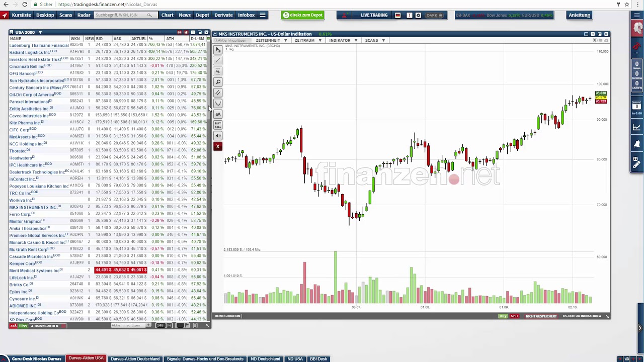This screenshot has width=644, height=362.
Task: Sort watchlist by NAME column header
Action: click(x=15, y=39)
